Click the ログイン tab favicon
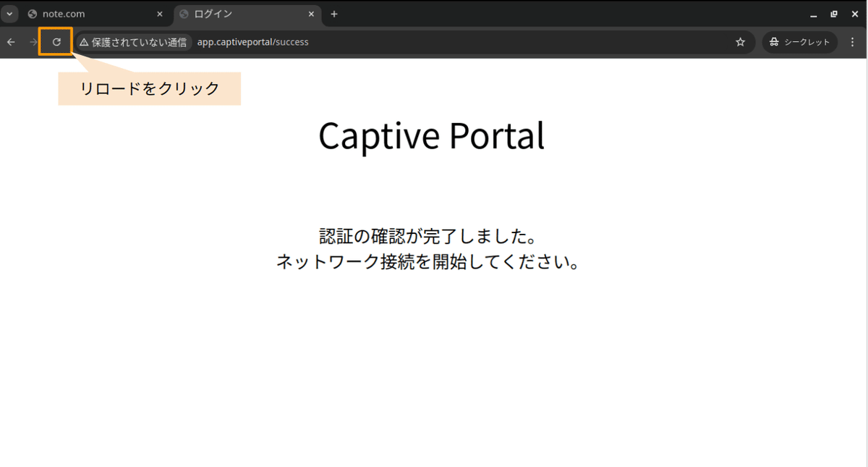Image resolution: width=868 pixels, height=467 pixels. click(x=184, y=14)
